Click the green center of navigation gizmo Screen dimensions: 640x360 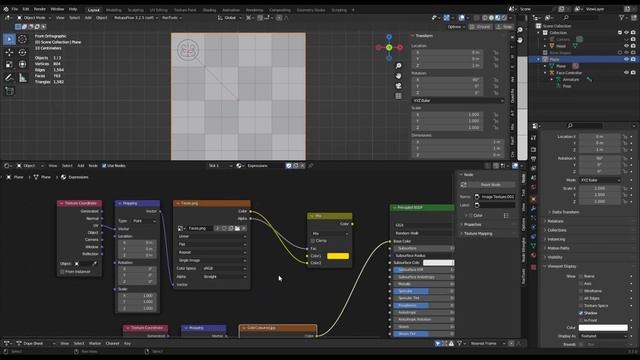tap(389, 47)
